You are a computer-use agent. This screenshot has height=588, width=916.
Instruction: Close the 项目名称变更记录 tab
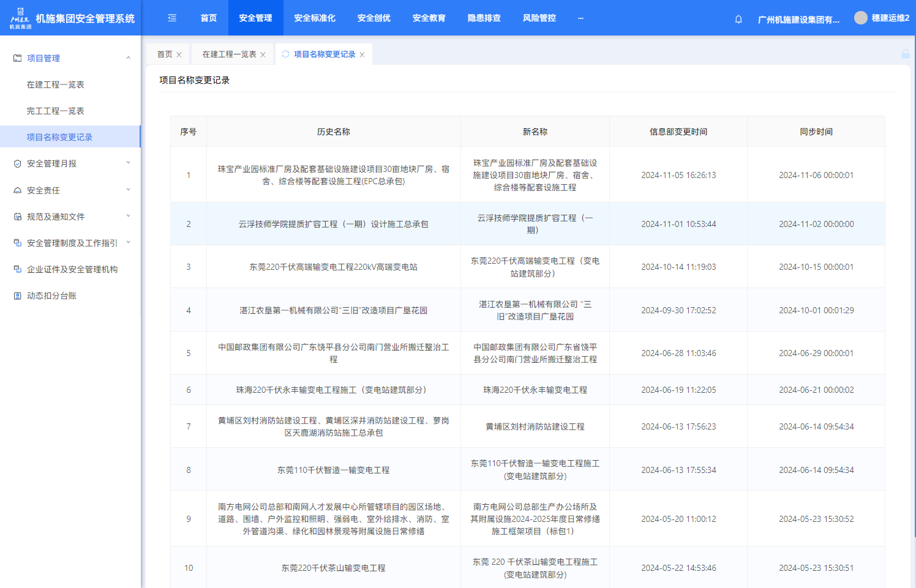tap(362, 54)
